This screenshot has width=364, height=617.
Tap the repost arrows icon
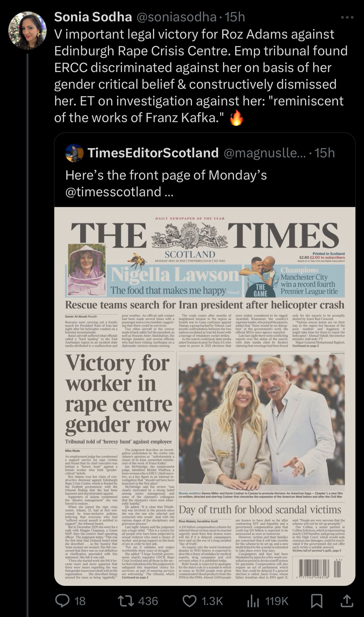(126, 601)
